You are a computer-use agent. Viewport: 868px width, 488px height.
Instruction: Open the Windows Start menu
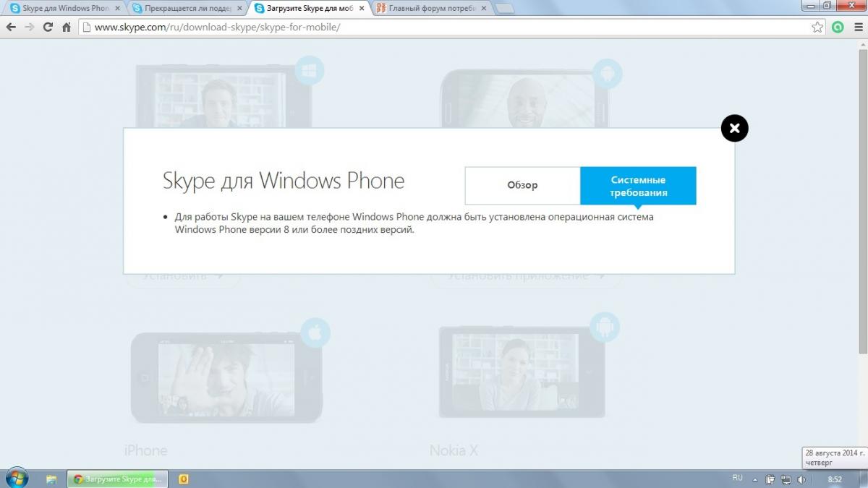pyautogui.click(x=16, y=479)
